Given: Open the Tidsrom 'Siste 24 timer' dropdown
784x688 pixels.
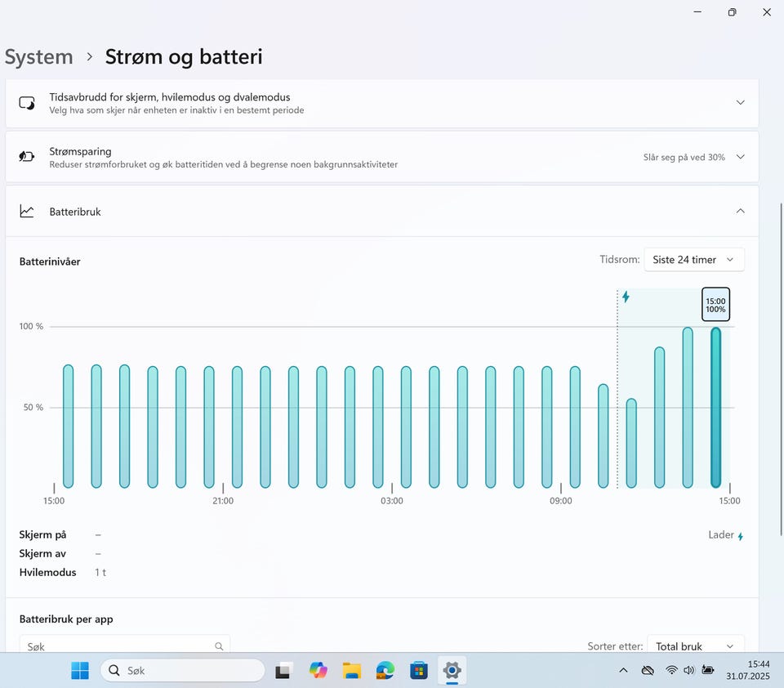Looking at the screenshot, I should [693, 260].
